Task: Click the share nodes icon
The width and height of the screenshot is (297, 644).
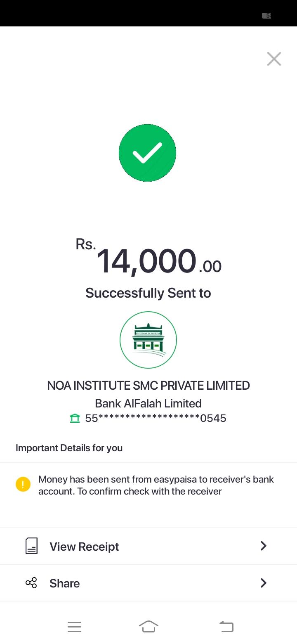Action: tap(31, 583)
